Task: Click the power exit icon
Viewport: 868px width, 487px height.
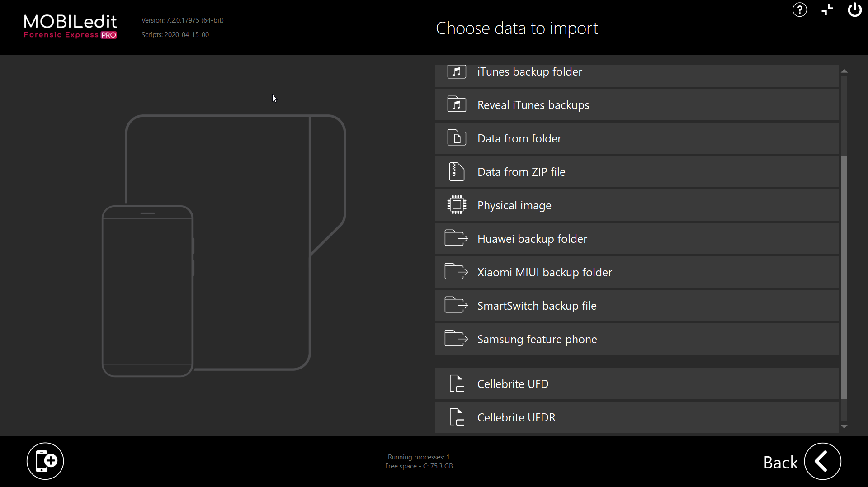Action: point(854,10)
